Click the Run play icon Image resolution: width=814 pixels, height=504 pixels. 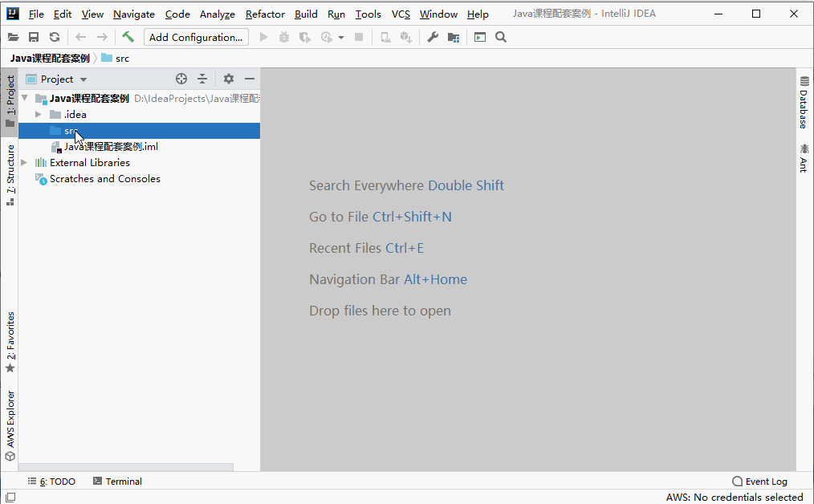[264, 37]
